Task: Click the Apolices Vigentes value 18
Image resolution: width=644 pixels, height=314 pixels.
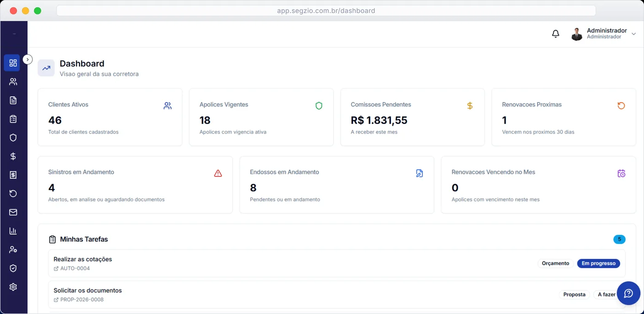Action: 205,120
